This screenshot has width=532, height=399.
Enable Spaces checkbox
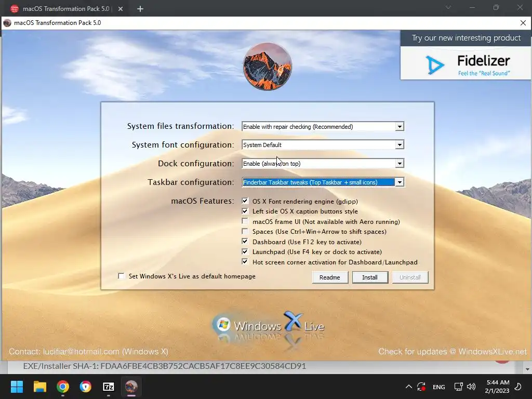(245, 231)
